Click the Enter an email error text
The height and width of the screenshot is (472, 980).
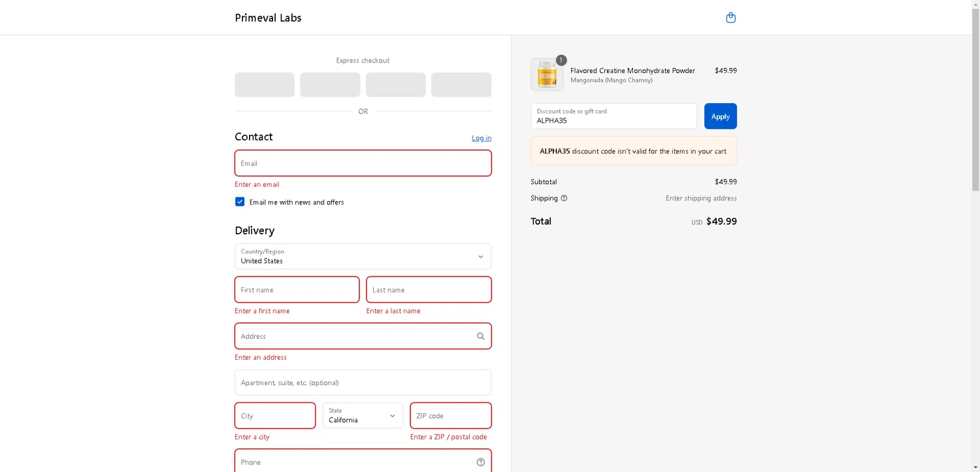tap(257, 185)
